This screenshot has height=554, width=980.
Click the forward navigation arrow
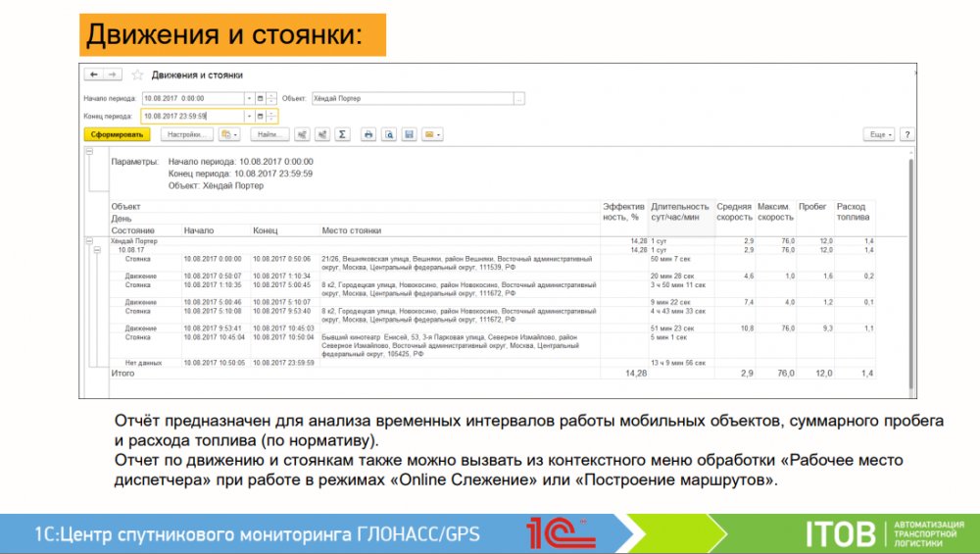point(112,75)
